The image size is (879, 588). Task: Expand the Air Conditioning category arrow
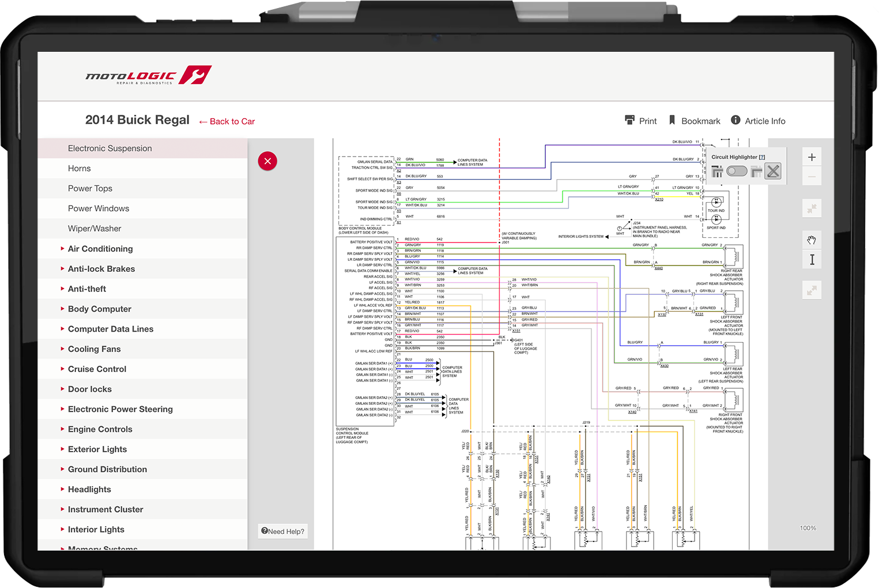pos(62,249)
